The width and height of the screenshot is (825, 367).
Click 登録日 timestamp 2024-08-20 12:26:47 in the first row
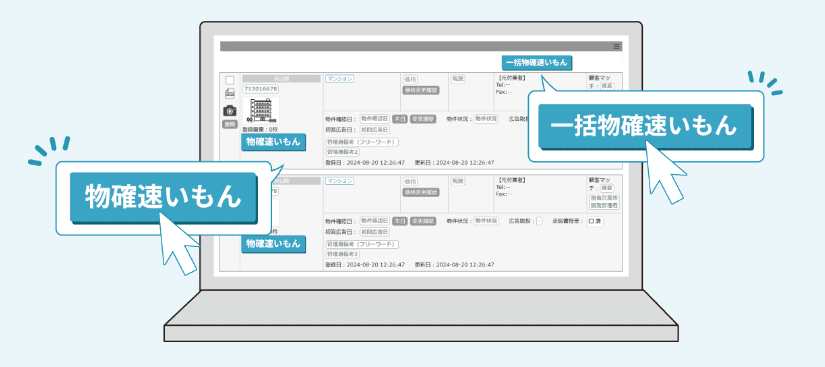point(375,162)
